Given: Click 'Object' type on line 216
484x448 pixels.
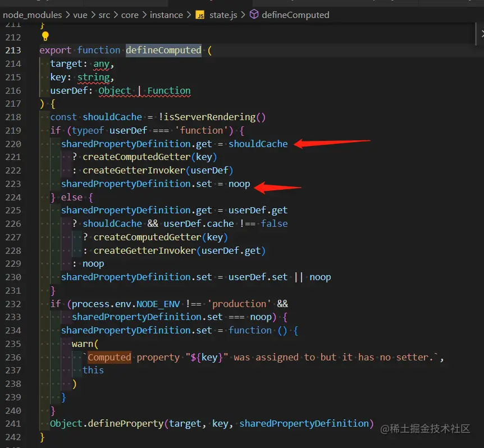Looking at the screenshot, I should pos(115,91).
